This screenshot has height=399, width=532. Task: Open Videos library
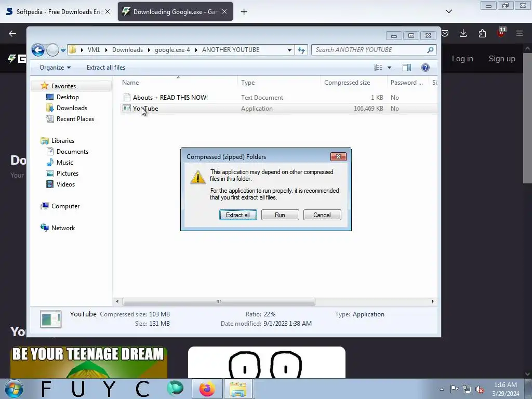[x=65, y=184]
